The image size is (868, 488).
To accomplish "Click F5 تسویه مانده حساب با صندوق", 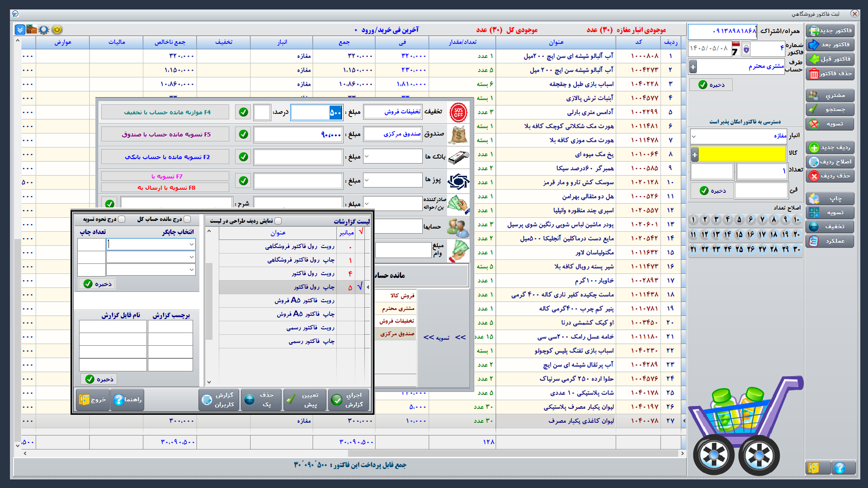I will coord(165,134).
